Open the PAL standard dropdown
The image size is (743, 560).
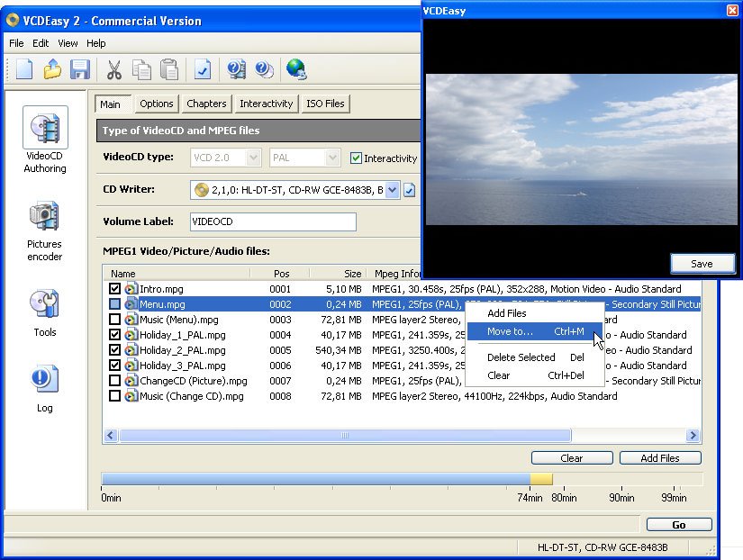(x=304, y=158)
